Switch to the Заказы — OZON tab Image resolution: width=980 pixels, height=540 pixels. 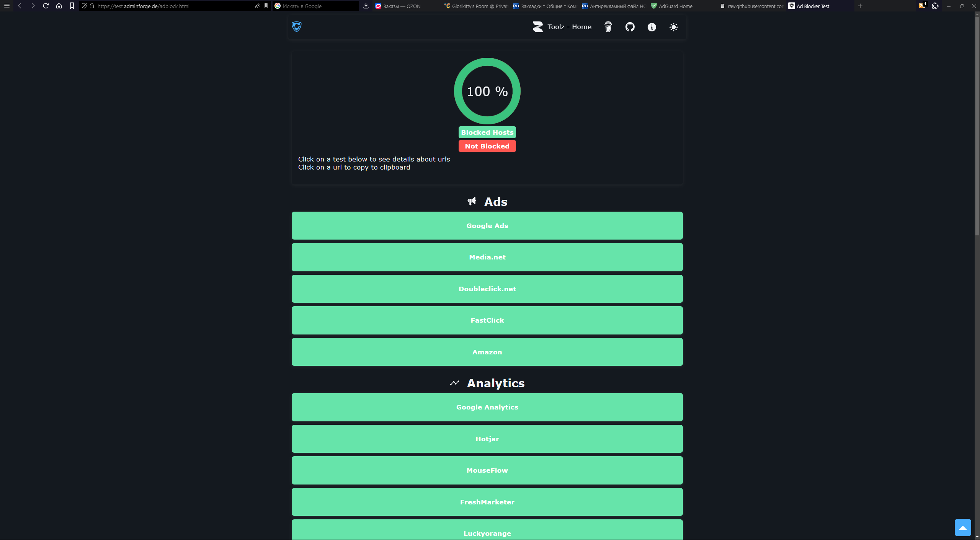pyautogui.click(x=407, y=6)
